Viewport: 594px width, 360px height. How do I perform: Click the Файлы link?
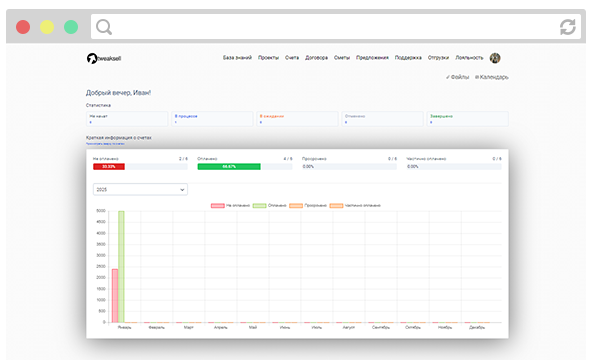point(457,77)
